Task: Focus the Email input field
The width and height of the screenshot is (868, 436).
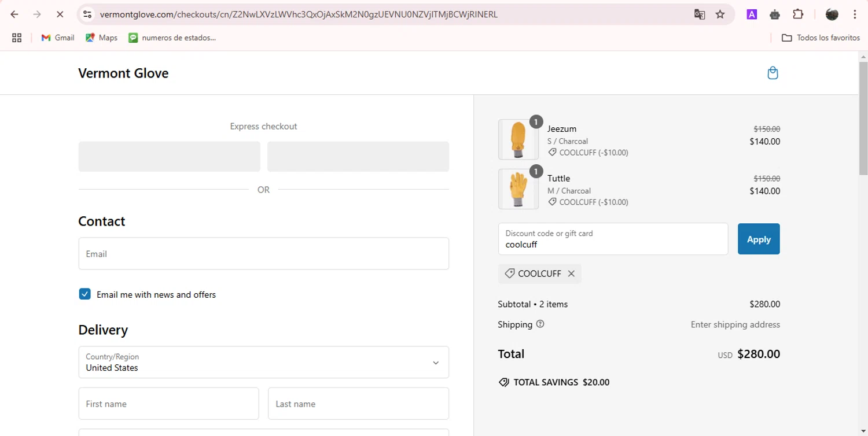Action: [264, 253]
